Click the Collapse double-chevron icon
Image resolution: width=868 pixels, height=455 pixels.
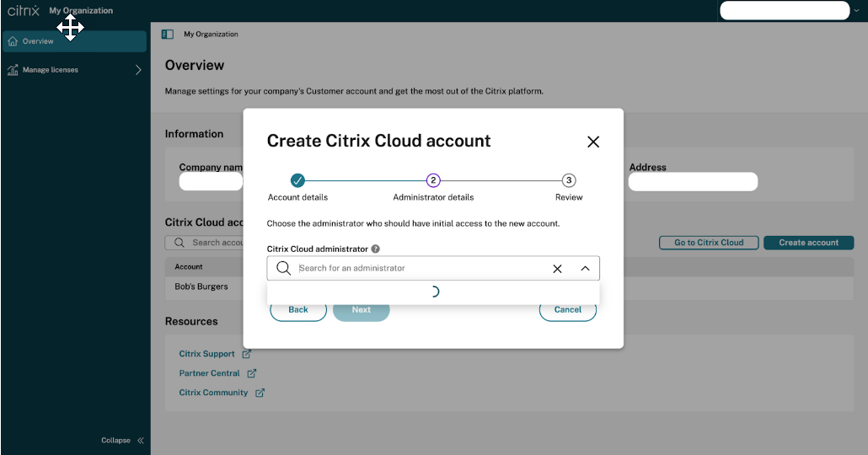point(141,441)
